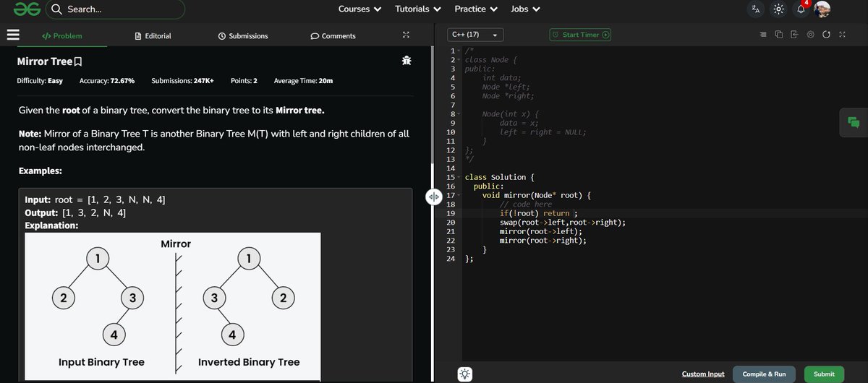The width and height of the screenshot is (868, 383).
Task: Toggle light and dark theme
Action: click(778, 9)
